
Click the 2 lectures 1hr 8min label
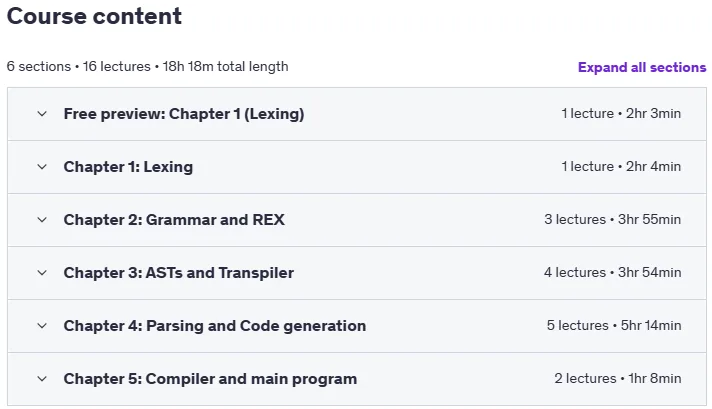618,379
